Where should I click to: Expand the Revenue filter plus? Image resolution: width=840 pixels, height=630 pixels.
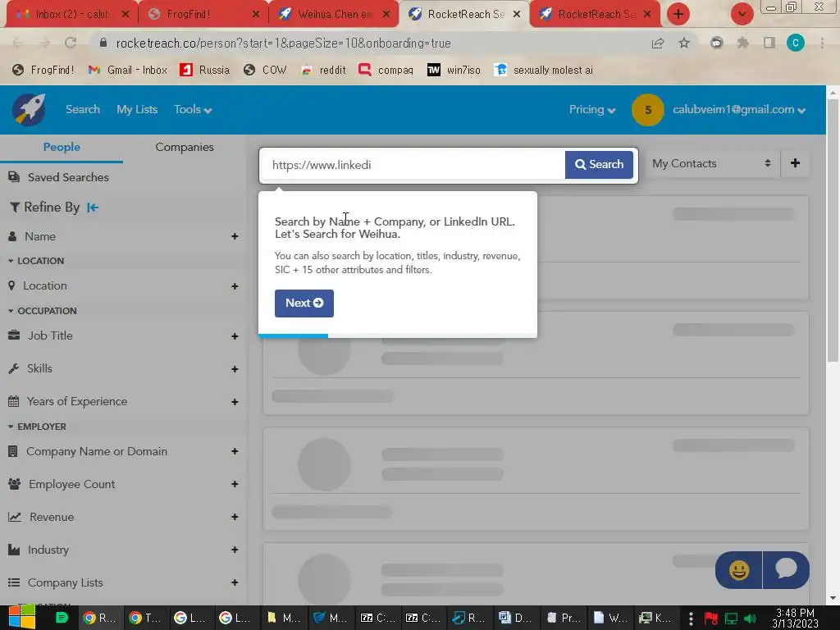[235, 517]
